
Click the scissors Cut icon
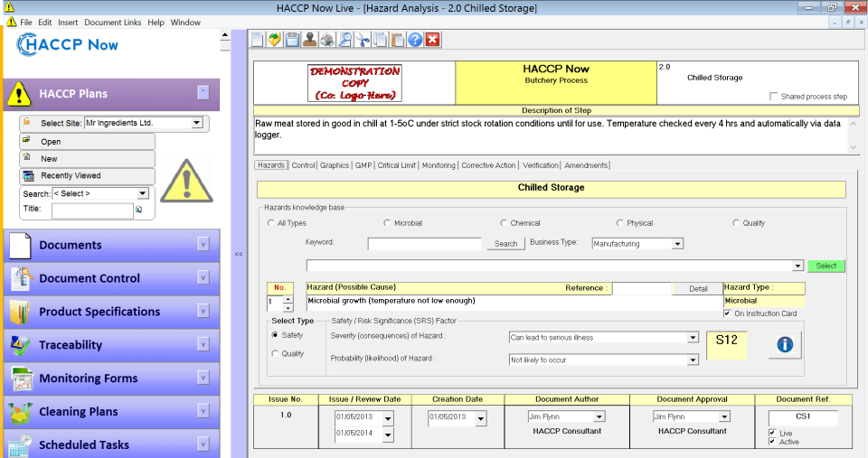pos(363,40)
